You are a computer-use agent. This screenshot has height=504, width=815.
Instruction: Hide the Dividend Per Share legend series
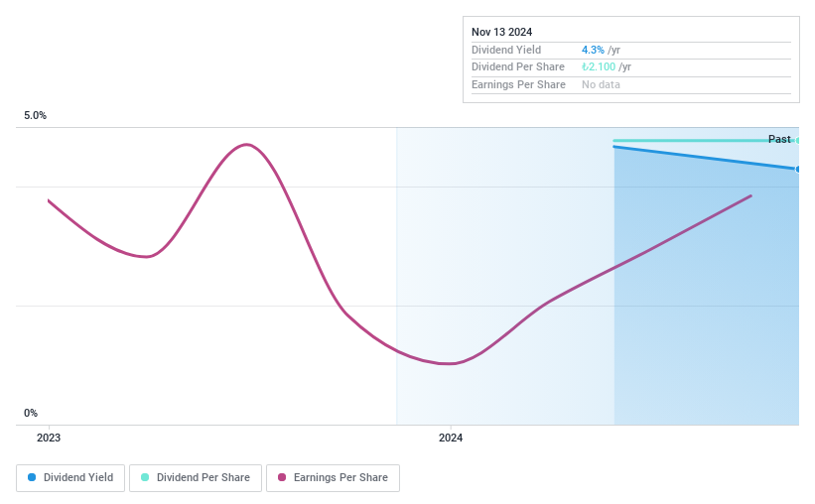[196, 478]
